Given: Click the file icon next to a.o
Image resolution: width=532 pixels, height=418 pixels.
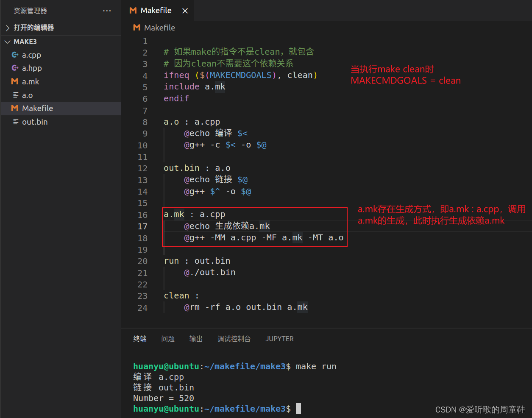Looking at the screenshot, I should (16, 95).
